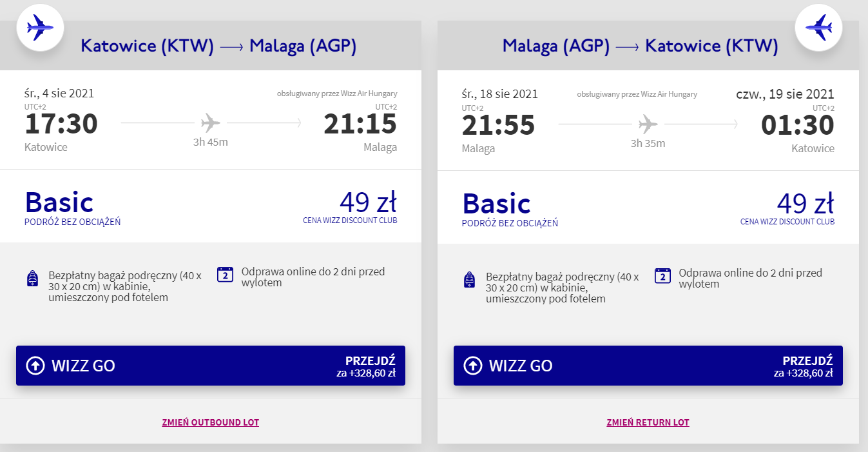868x452 pixels.
Task: Select the Basic fare on the return flight
Action: 497,202
